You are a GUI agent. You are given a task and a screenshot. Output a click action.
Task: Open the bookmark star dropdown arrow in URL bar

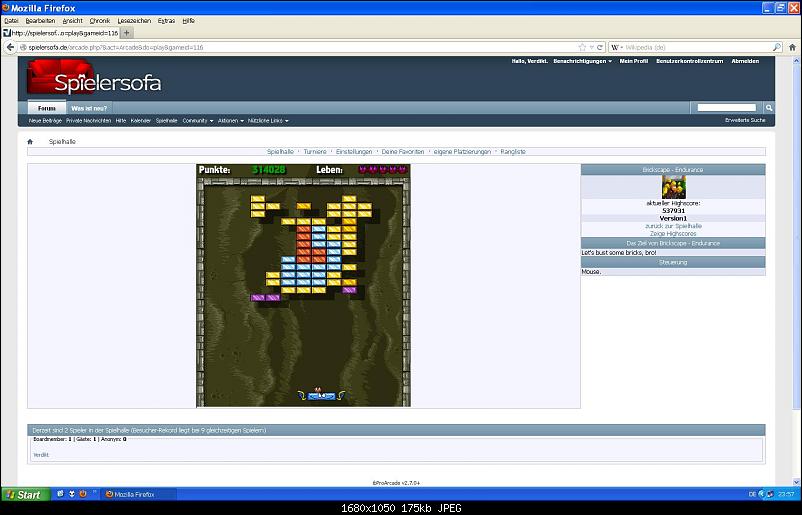coord(591,47)
